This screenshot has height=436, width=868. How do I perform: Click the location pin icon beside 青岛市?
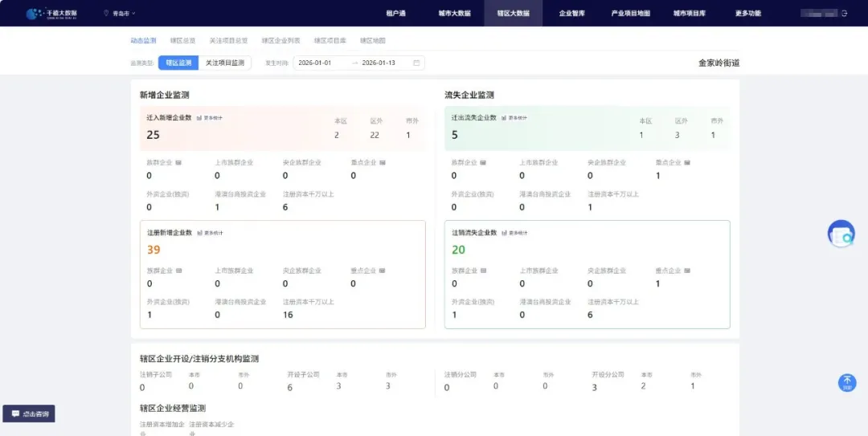[x=106, y=13]
